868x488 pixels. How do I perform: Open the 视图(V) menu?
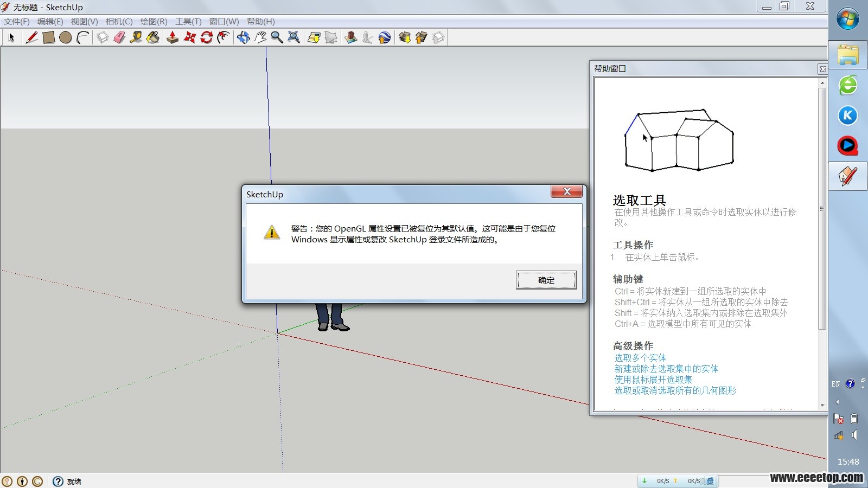pos(84,22)
